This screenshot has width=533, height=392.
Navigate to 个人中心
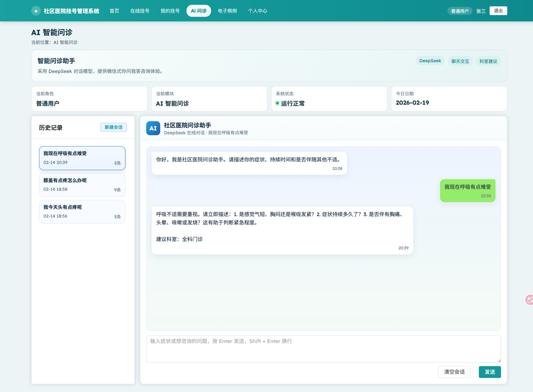[x=258, y=11]
